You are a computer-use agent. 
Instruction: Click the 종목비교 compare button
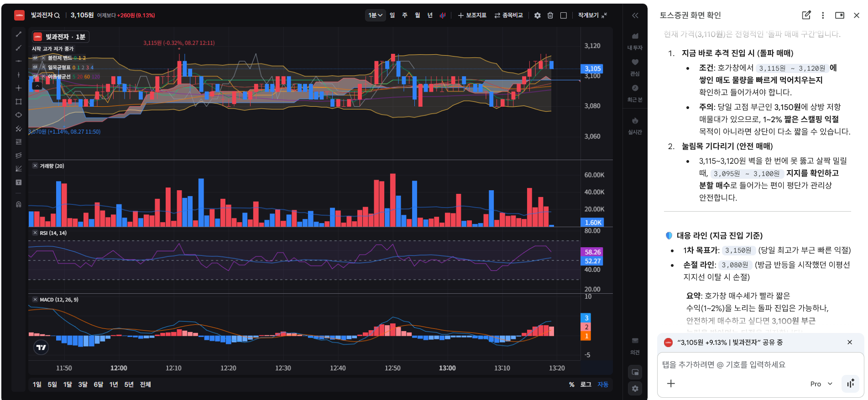coord(509,16)
